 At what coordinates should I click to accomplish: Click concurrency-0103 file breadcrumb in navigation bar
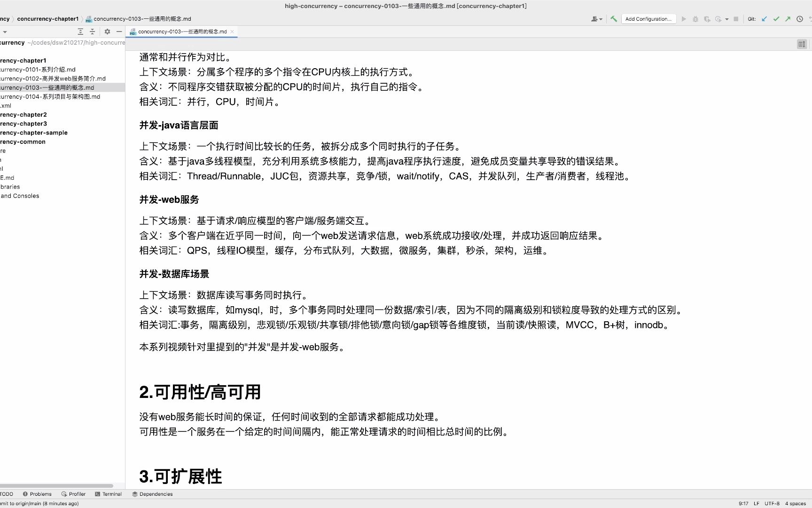(139, 19)
